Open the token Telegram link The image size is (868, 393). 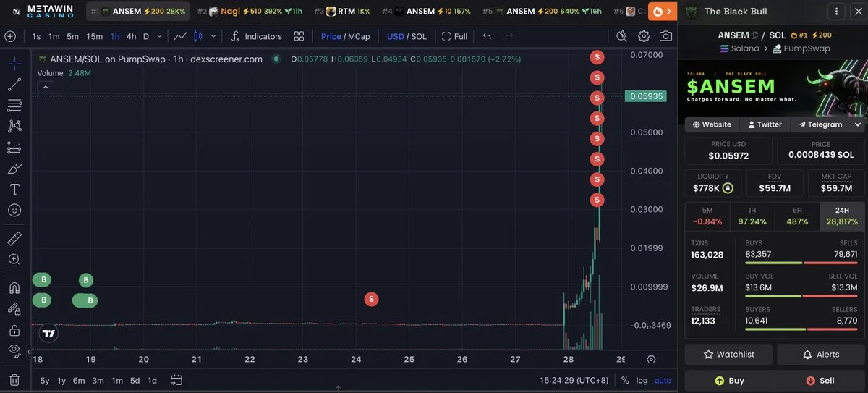[820, 124]
